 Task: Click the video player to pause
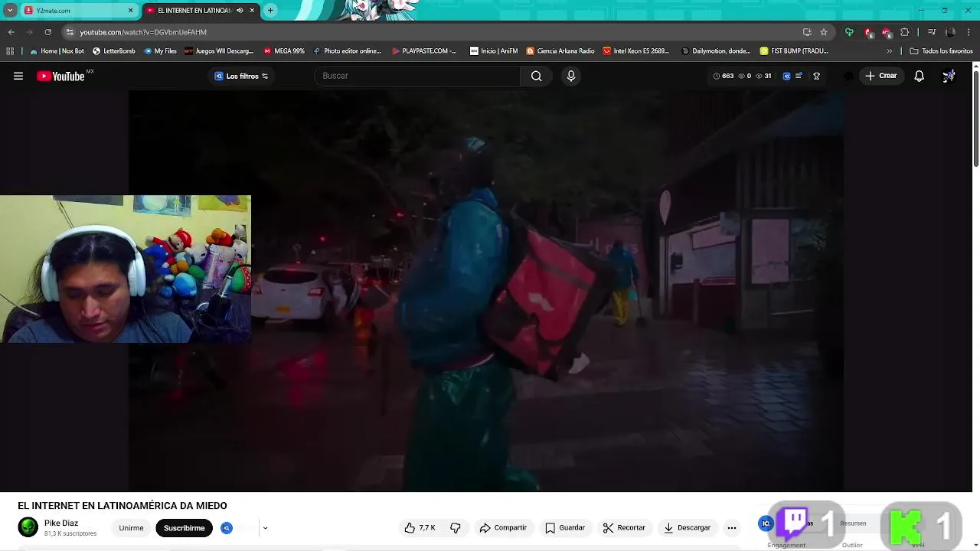click(485, 291)
